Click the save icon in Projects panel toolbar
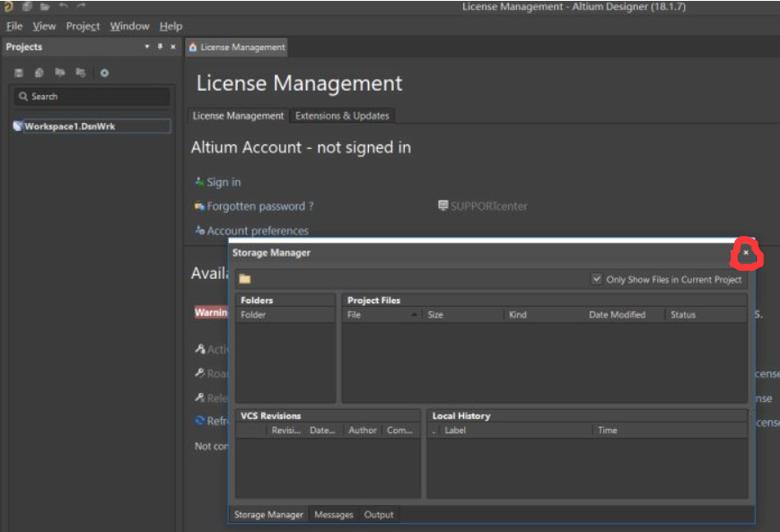Image resolution: width=780 pixels, height=532 pixels. (19, 73)
